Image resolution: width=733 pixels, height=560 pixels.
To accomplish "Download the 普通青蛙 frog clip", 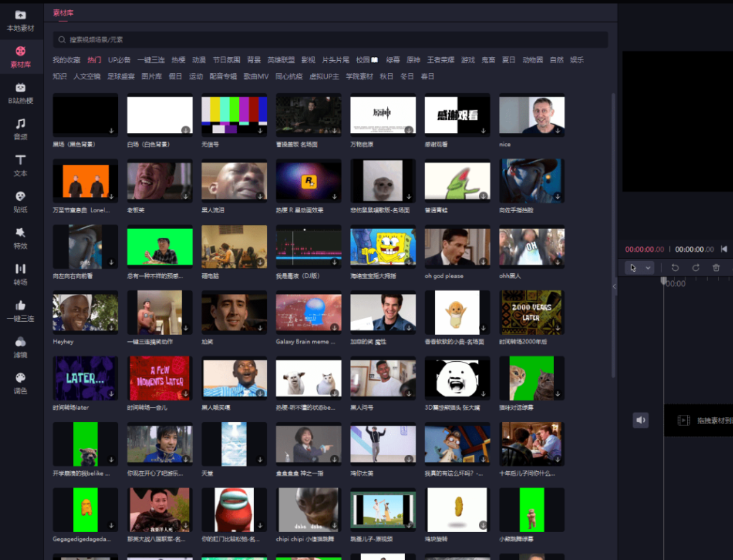I will [x=483, y=196].
